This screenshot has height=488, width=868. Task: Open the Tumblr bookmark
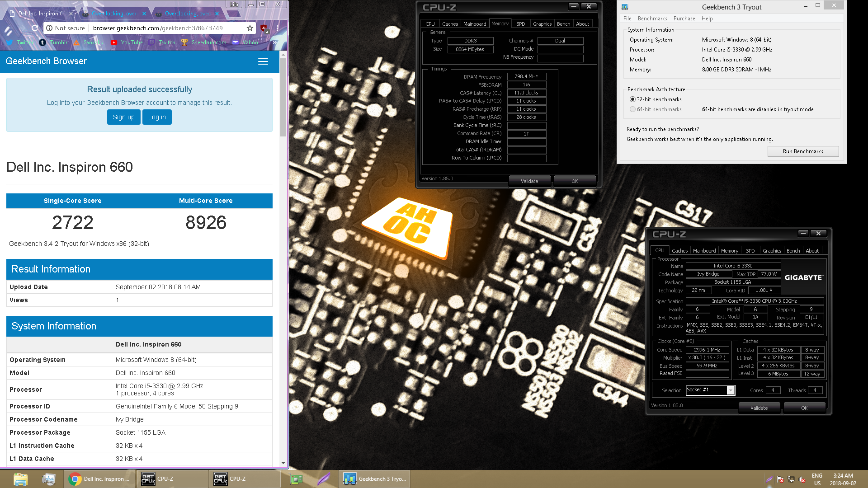pyautogui.click(x=53, y=42)
